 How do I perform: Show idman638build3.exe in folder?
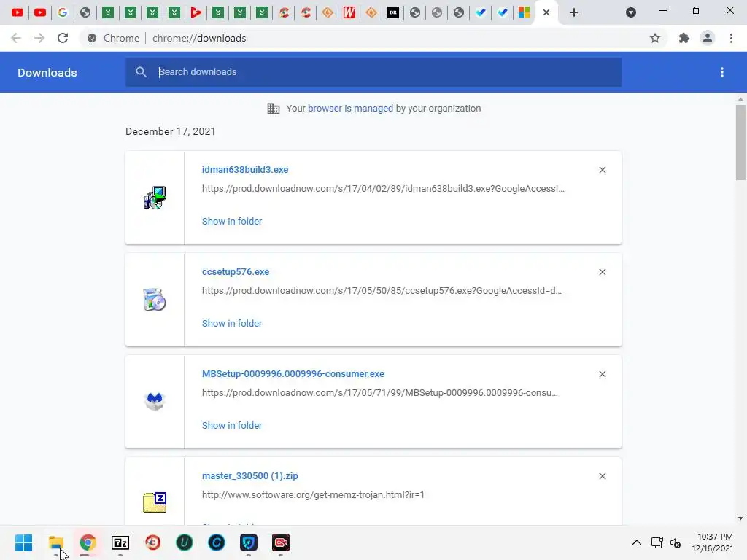coord(232,222)
